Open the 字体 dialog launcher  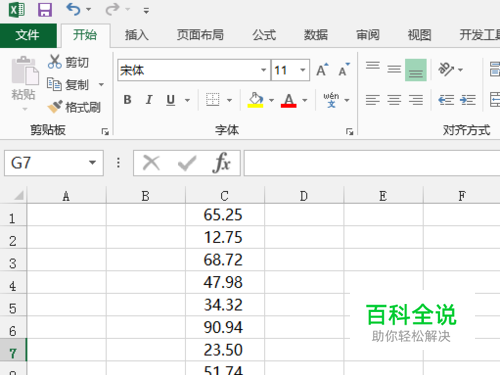(349, 132)
